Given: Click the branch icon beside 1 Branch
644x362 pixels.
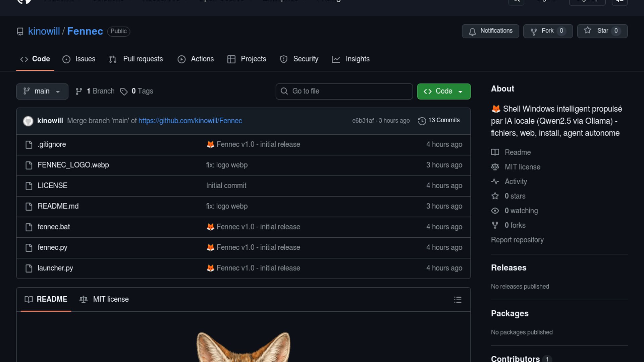Looking at the screenshot, I should [79, 92].
